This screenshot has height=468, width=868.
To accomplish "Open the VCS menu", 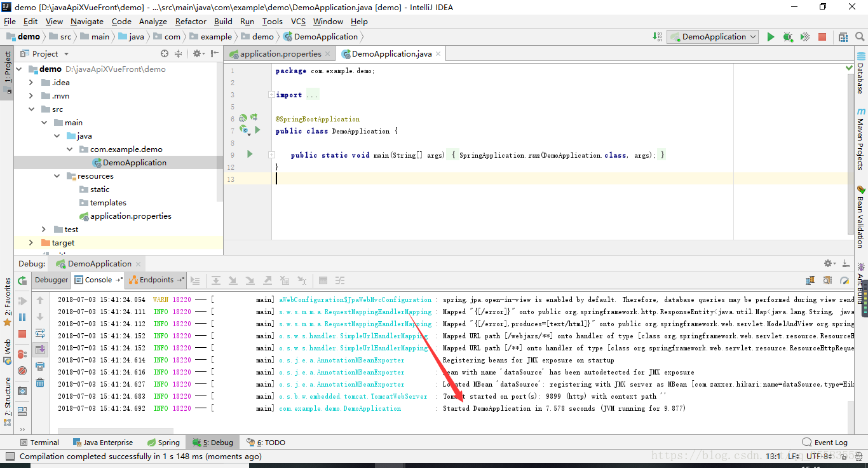I will tap(298, 22).
